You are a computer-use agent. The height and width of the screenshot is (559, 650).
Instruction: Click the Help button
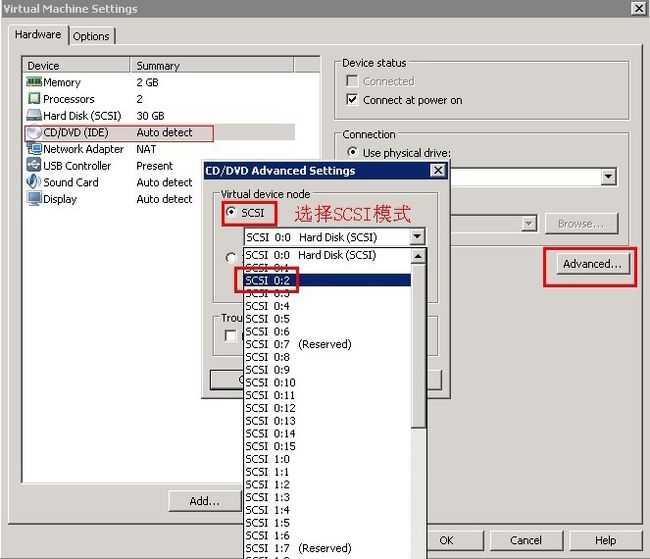(605, 540)
